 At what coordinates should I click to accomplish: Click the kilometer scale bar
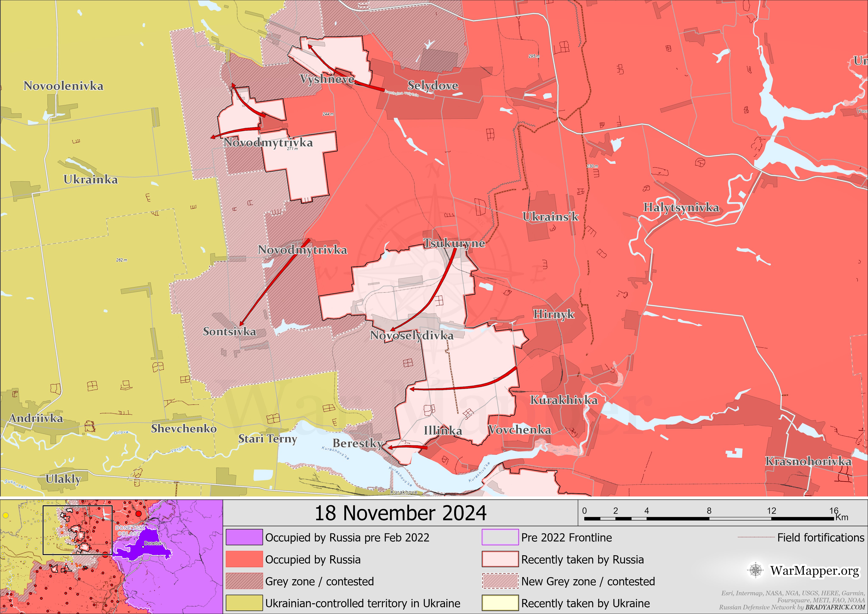[709, 518]
